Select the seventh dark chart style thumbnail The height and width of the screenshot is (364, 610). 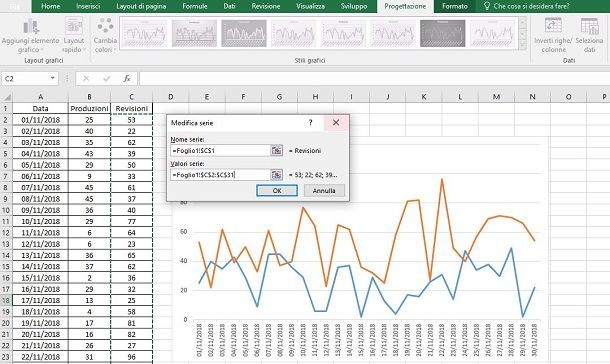[443, 33]
